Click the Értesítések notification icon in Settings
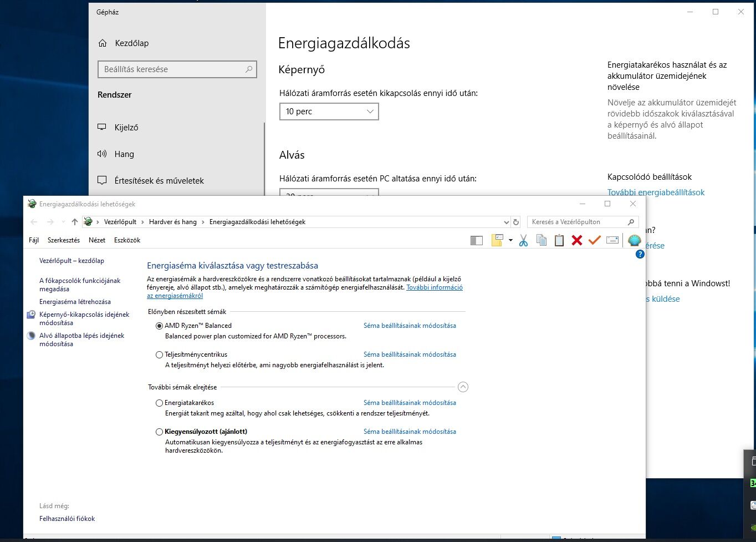 pos(102,180)
